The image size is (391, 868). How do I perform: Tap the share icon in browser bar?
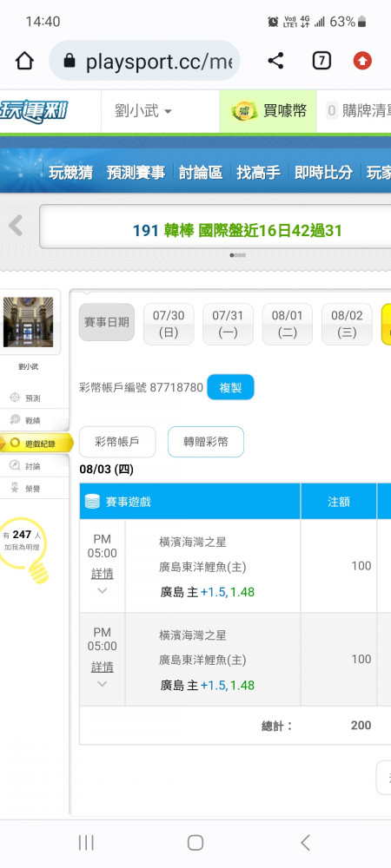pos(275,61)
